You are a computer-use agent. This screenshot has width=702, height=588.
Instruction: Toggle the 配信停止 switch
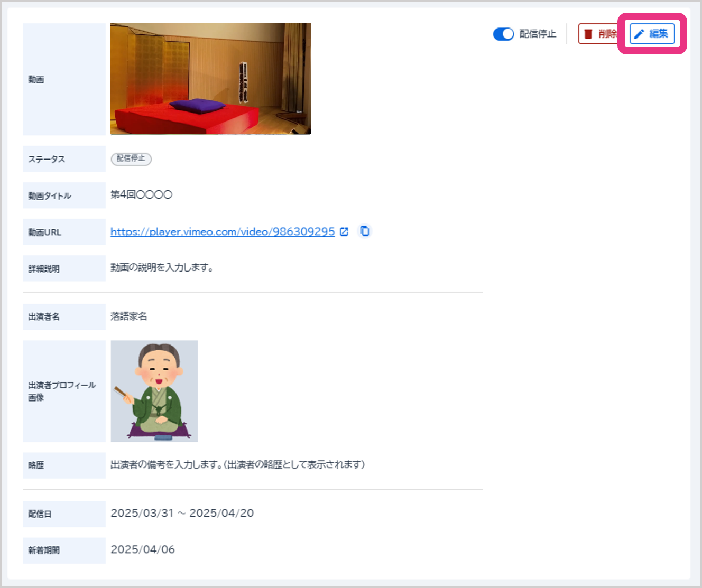tap(503, 34)
